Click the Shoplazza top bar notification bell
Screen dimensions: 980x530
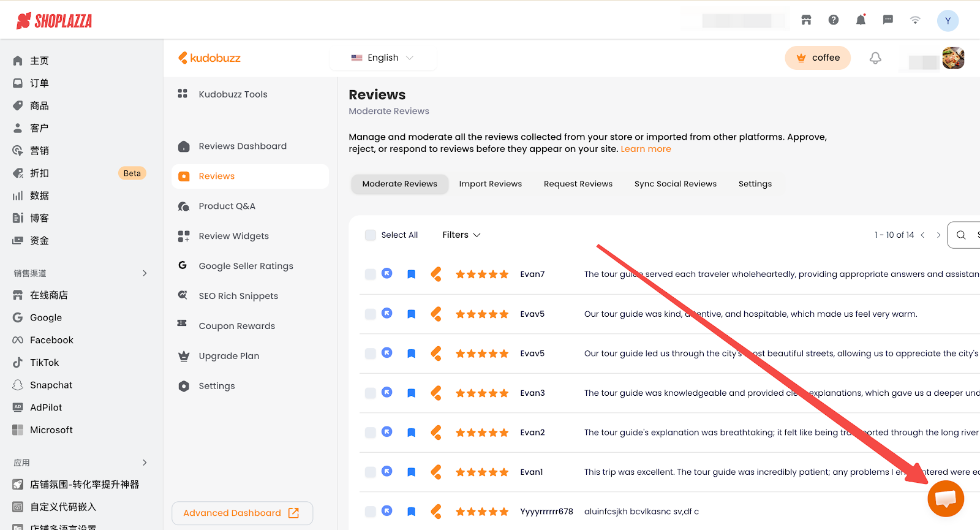click(x=861, y=20)
